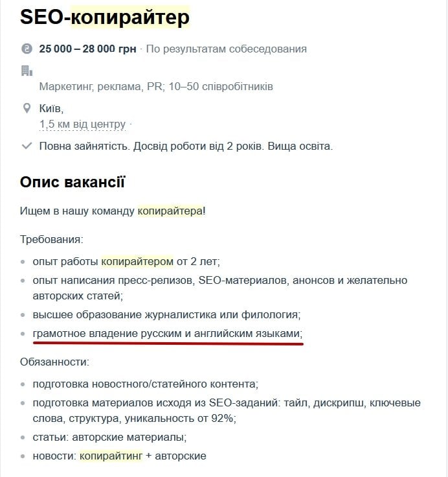448x477 pixels.
Task: Click the underlined language proficiency requirement
Action: 168,333
